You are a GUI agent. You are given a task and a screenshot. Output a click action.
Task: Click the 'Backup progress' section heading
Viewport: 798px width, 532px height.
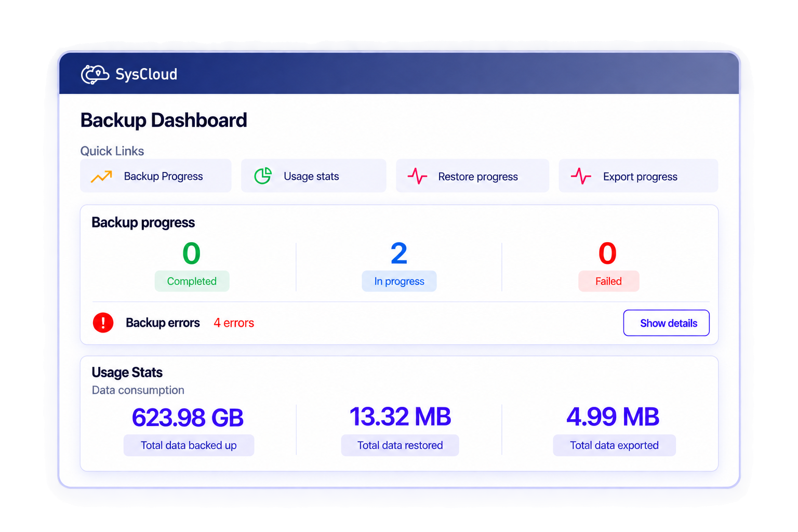[143, 222]
